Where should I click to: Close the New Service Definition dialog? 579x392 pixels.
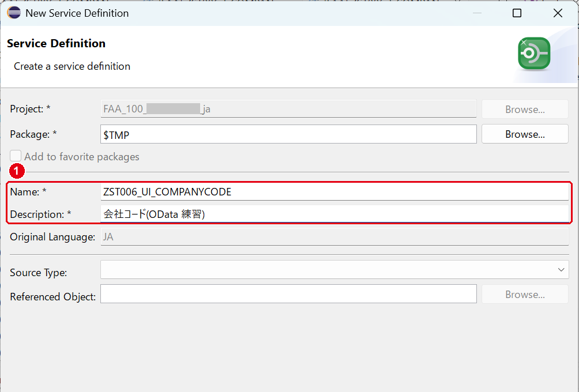click(x=558, y=13)
